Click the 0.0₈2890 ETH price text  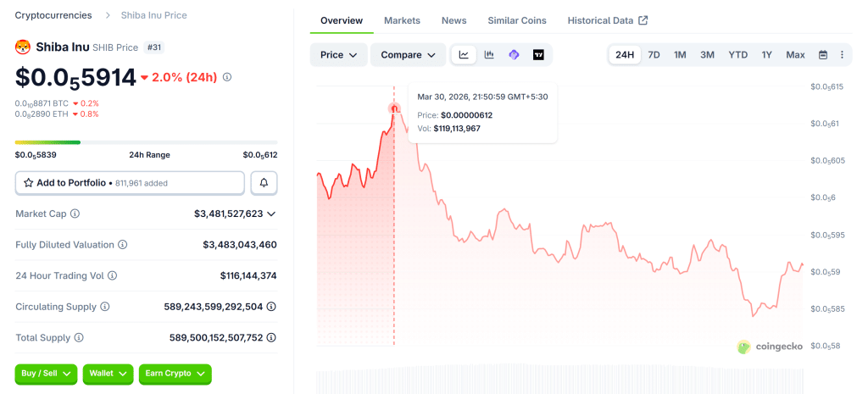[x=41, y=114]
